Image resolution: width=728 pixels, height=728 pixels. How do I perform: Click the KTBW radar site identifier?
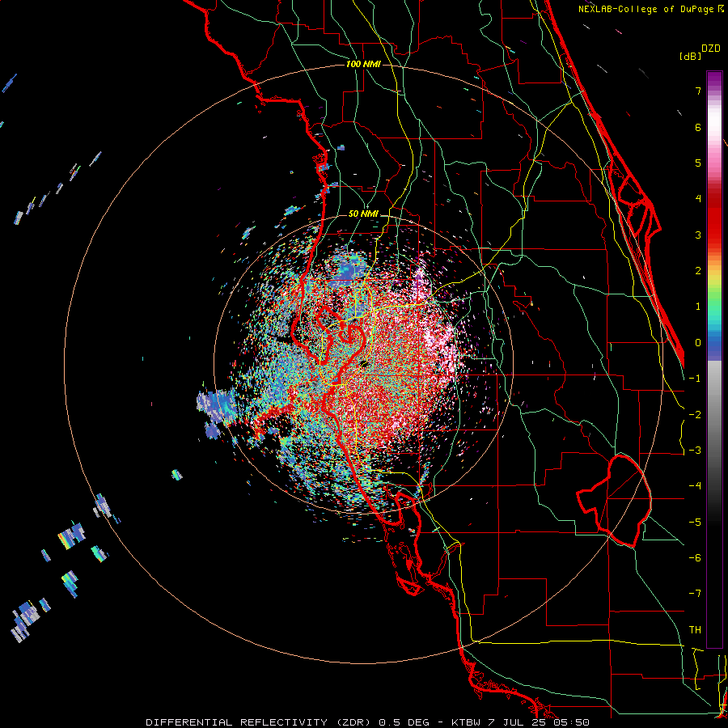(466, 722)
